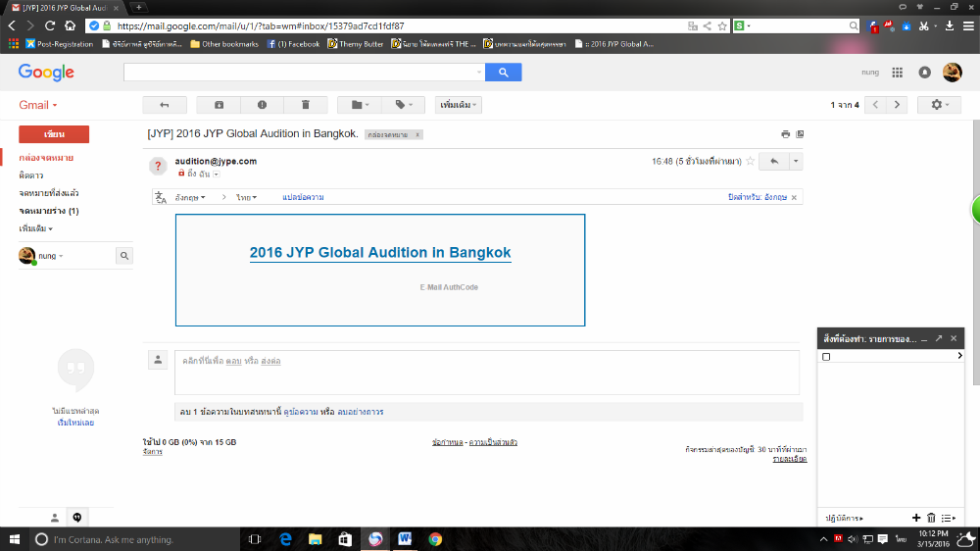Viewport: 980px width, 551px height.
Task: Open Google notifications bell icon
Action: point(924,73)
